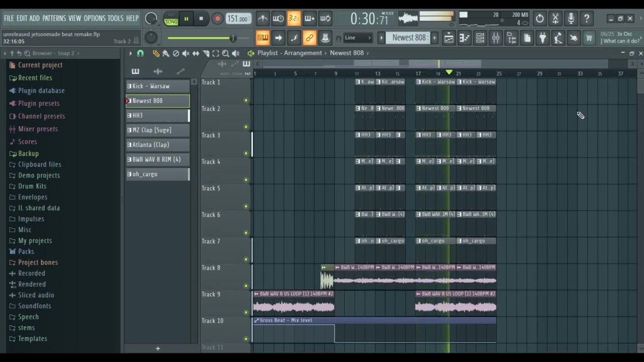This screenshot has height=362, width=644.
Task: Mute Track 8 with its green dot
Action: click(x=246, y=286)
